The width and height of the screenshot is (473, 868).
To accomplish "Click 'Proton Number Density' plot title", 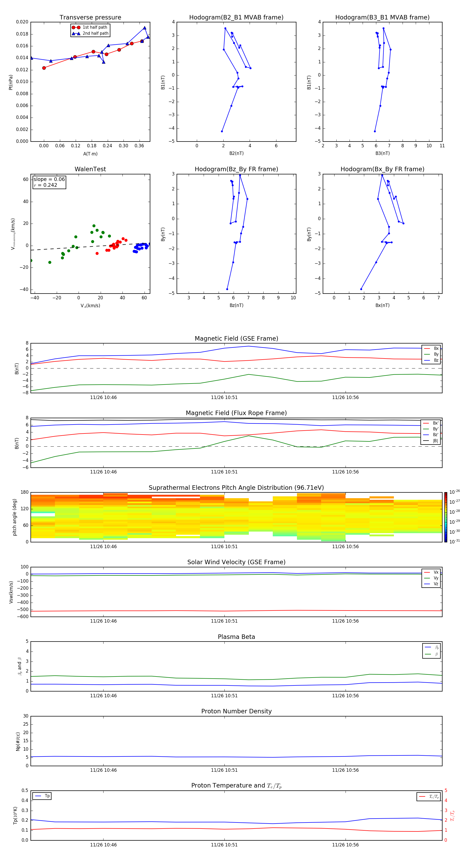I will (x=236, y=711).
